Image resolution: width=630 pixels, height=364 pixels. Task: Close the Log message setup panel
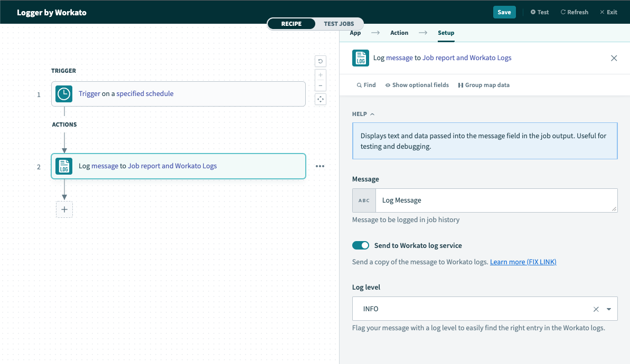coord(614,58)
